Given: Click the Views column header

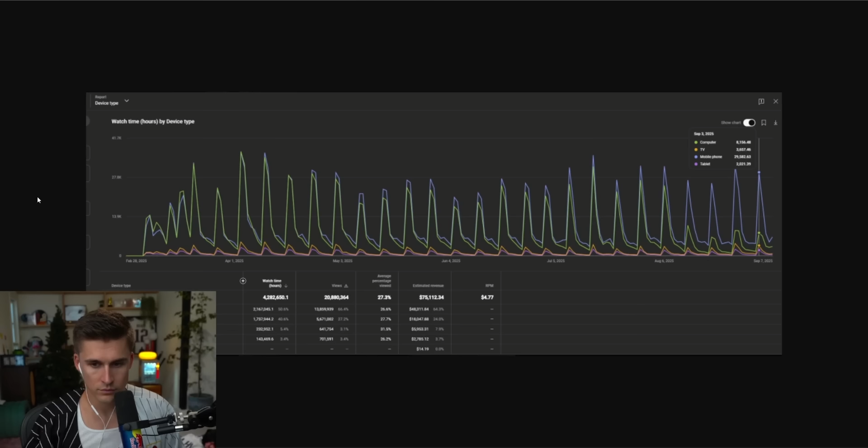Looking at the screenshot, I should [337, 286].
